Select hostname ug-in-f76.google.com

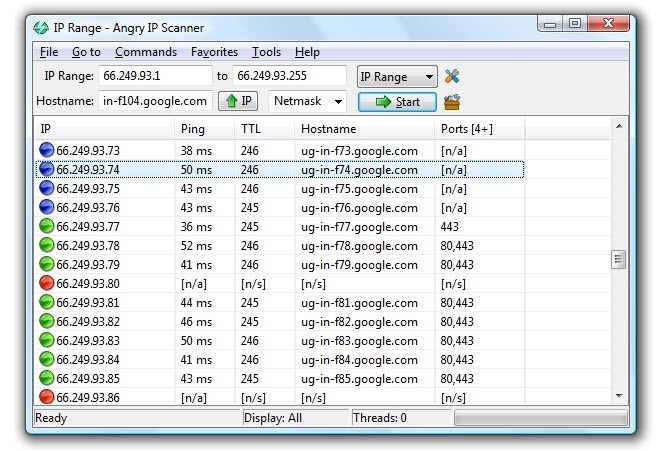(359, 208)
